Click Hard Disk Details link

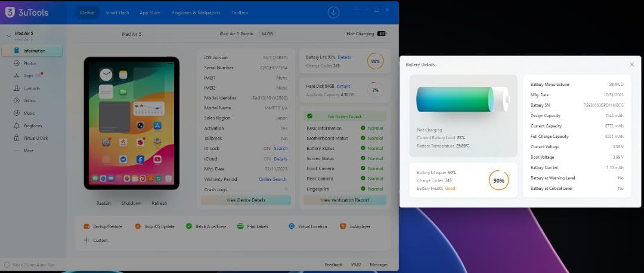[x=343, y=87]
